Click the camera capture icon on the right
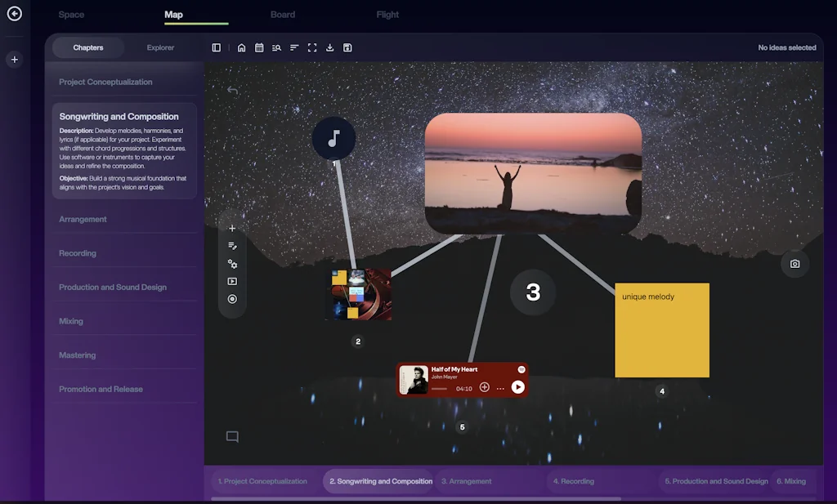The height and width of the screenshot is (504, 837). click(x=794, y=263)
